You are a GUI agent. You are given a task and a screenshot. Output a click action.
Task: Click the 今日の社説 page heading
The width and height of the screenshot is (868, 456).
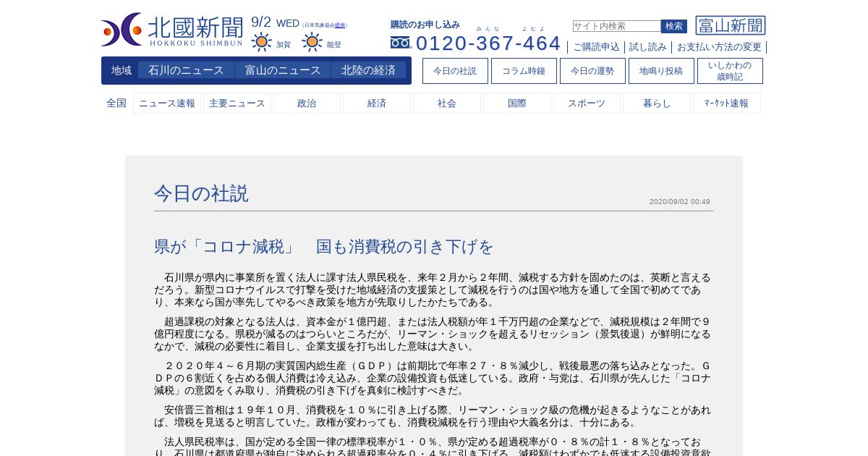(x=201, y=193)
